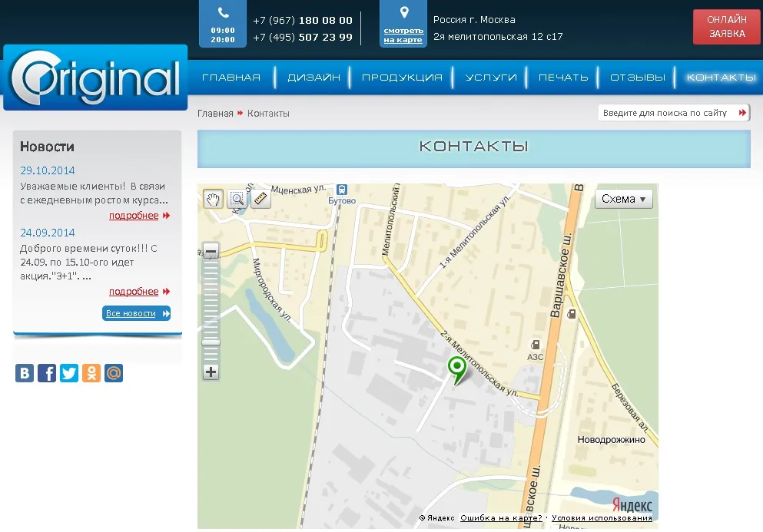Open the Odnoklassniki social icon
Screen dimensions: 763x532
(91, 373)
